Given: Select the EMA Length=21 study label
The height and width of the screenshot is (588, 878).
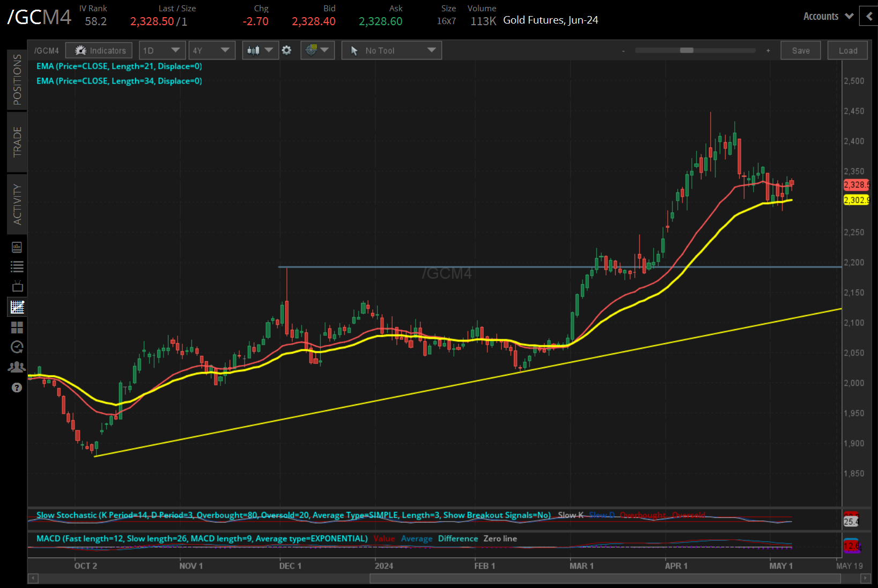Looking at the screenshot, I should (x=119, y=66).
